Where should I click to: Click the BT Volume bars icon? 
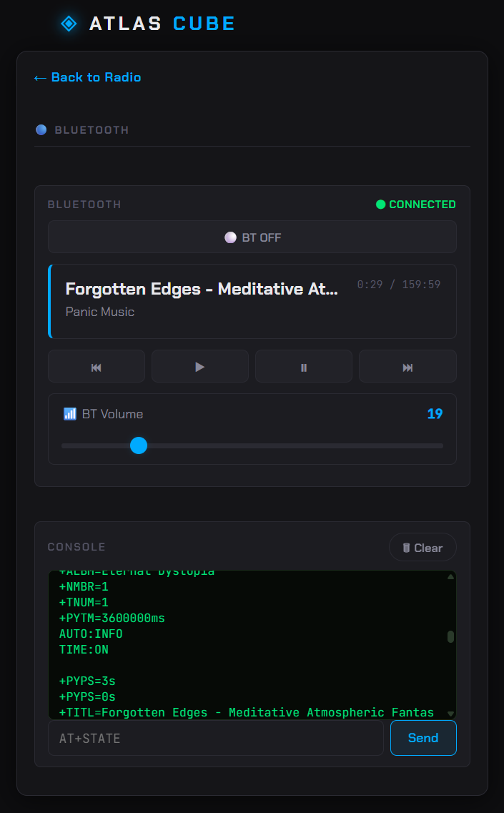[69, 413]
